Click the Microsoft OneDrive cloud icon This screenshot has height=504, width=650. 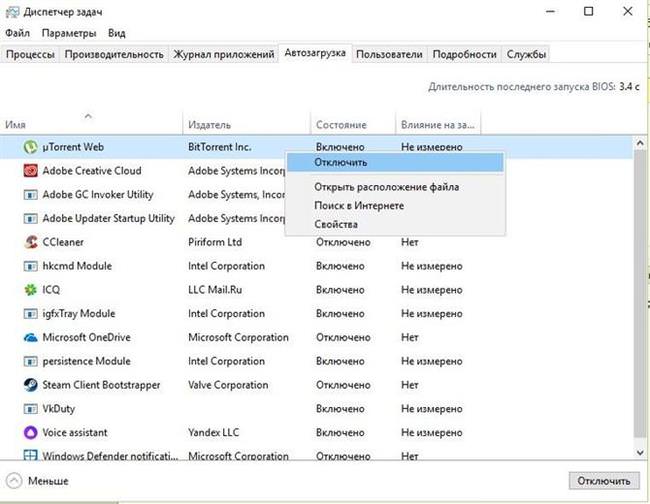(31, 337)
